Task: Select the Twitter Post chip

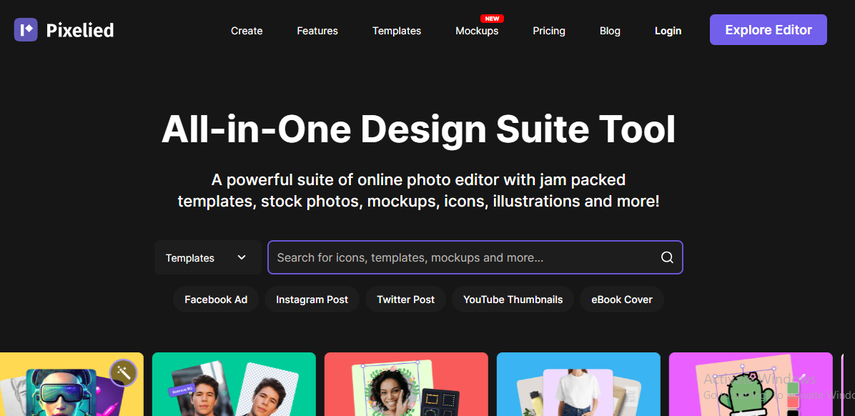Action: [x=406, y=299]
